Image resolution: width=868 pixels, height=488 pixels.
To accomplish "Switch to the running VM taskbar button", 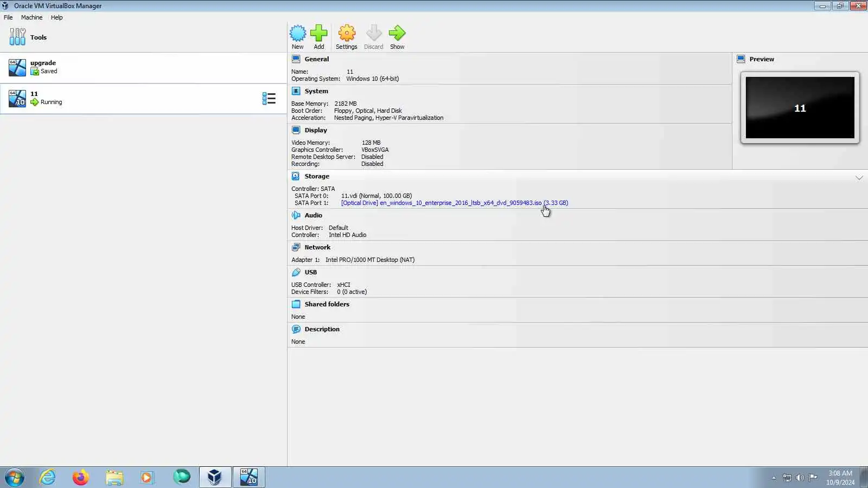I will (x=249, y=477).
